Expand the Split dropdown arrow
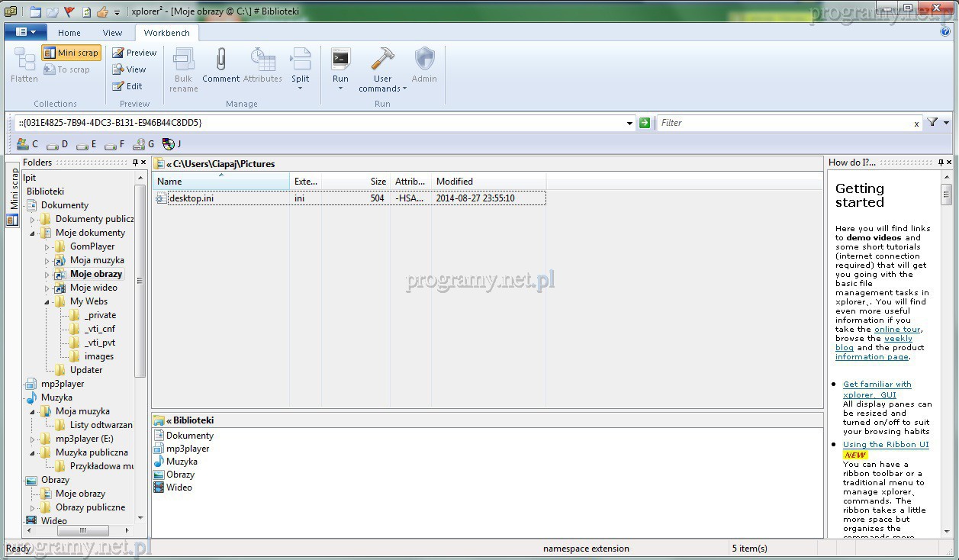 tap(300, 89)
